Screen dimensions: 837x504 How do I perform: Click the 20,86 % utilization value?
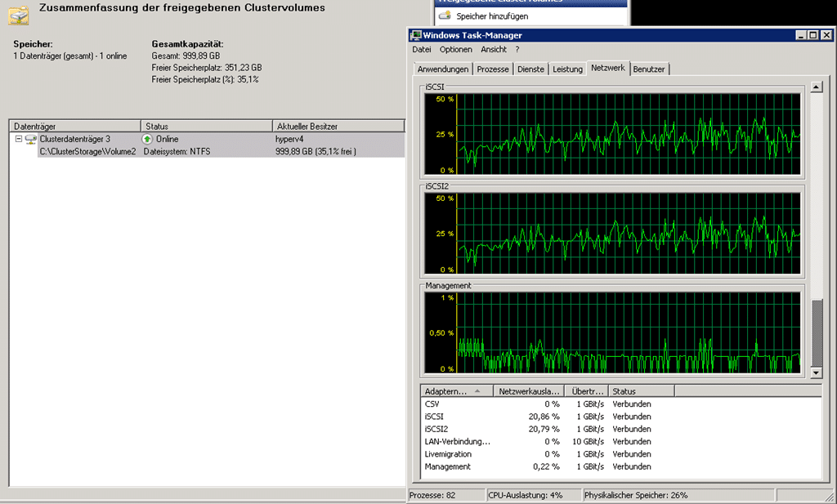[x=544, y=417]
